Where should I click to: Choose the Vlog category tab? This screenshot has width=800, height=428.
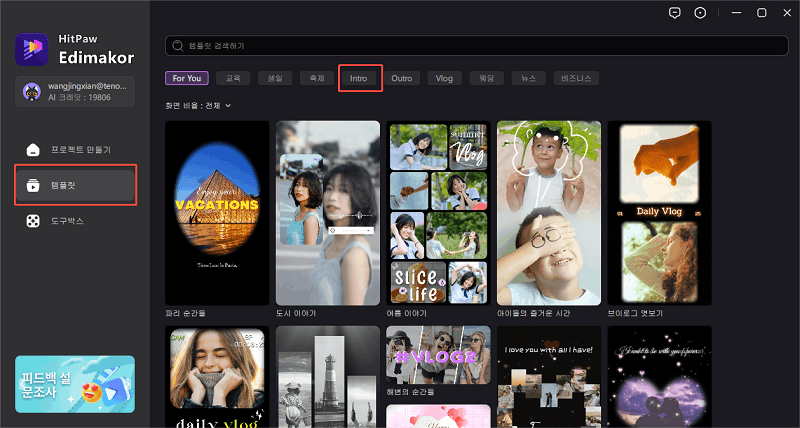(x=445, y=77)
